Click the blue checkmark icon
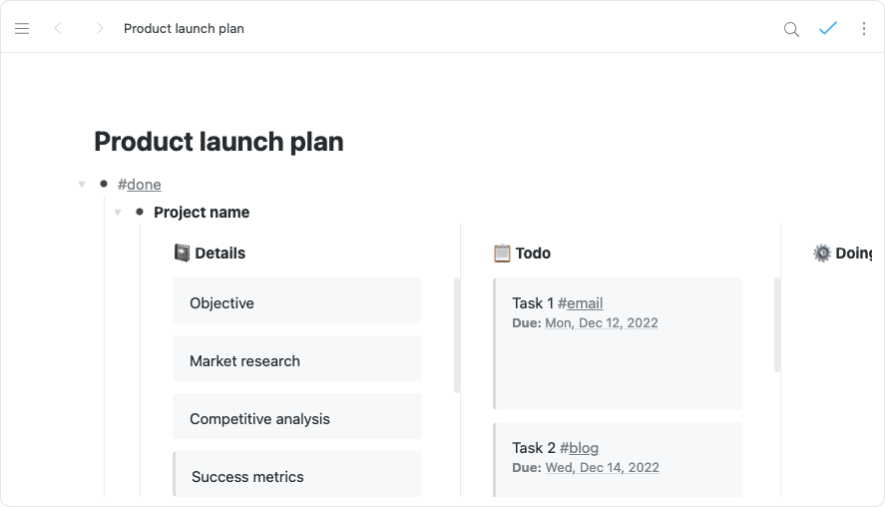 click(x=828, y=28)
